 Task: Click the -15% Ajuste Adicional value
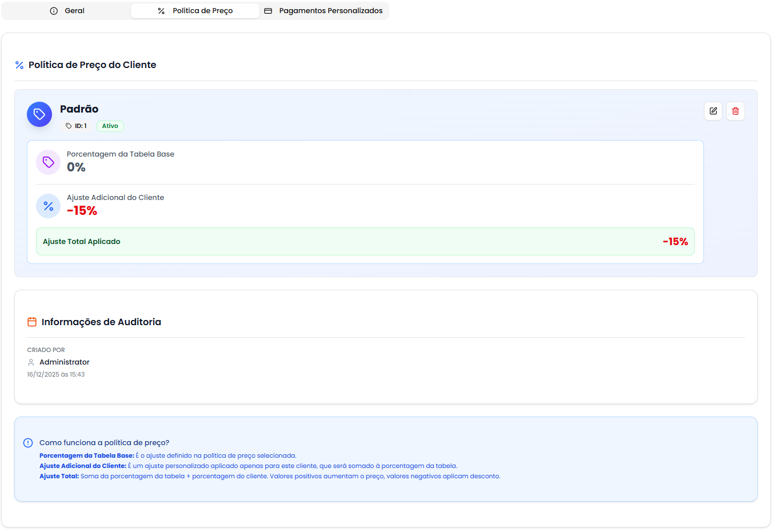[x=82, y=211]
